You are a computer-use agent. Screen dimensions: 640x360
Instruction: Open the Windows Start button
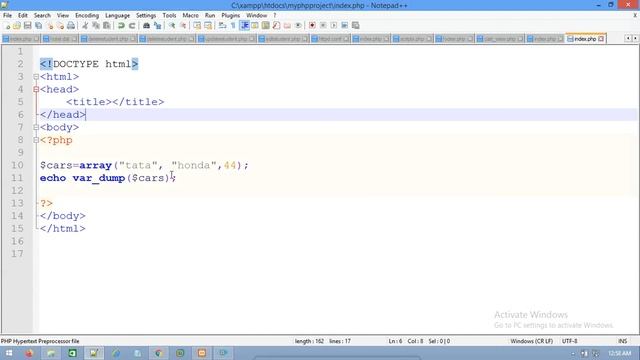(9, 353)
